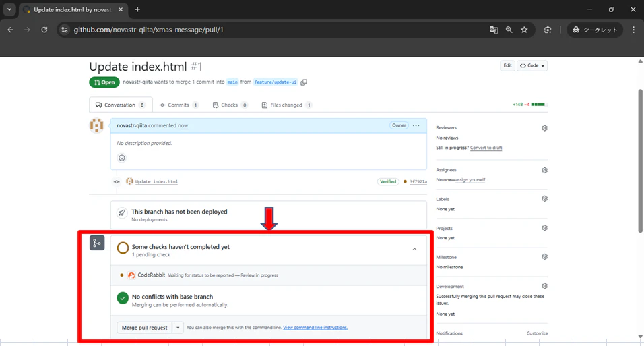Bookmark this page with the star icon
Image resolution: width=644 pixels, height=346 pixels.
tap(525, 30)
